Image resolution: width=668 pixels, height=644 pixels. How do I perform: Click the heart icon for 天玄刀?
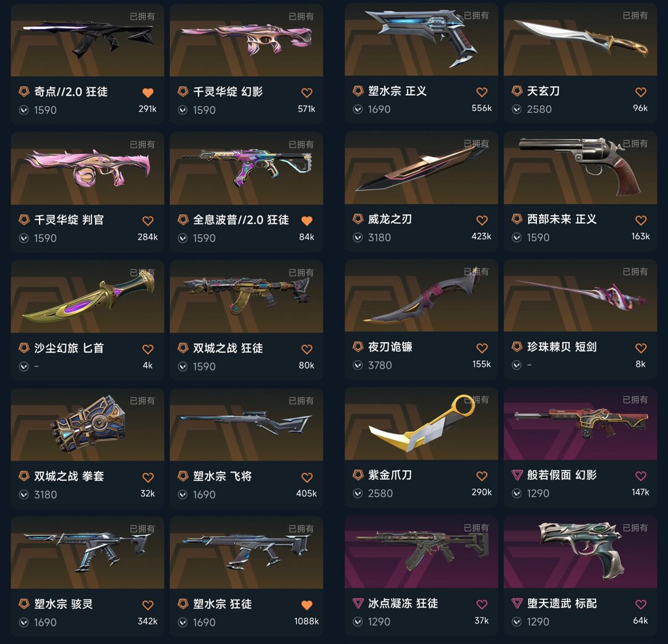pyautogui.click(x=641, y=92)
